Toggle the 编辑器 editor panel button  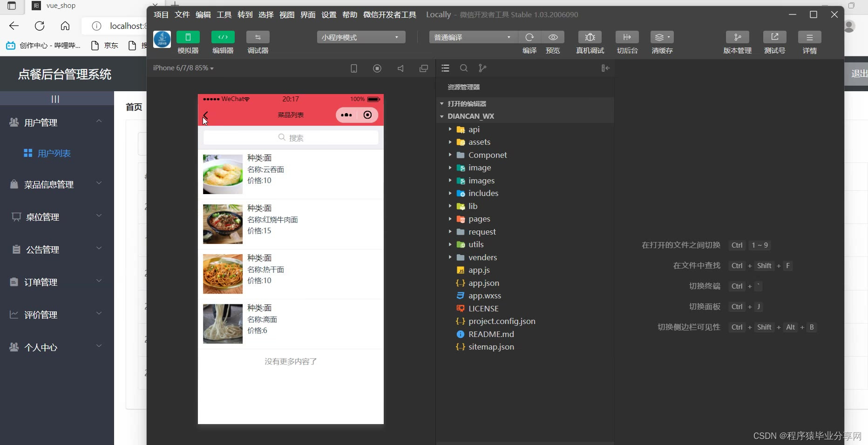(223, 37)
